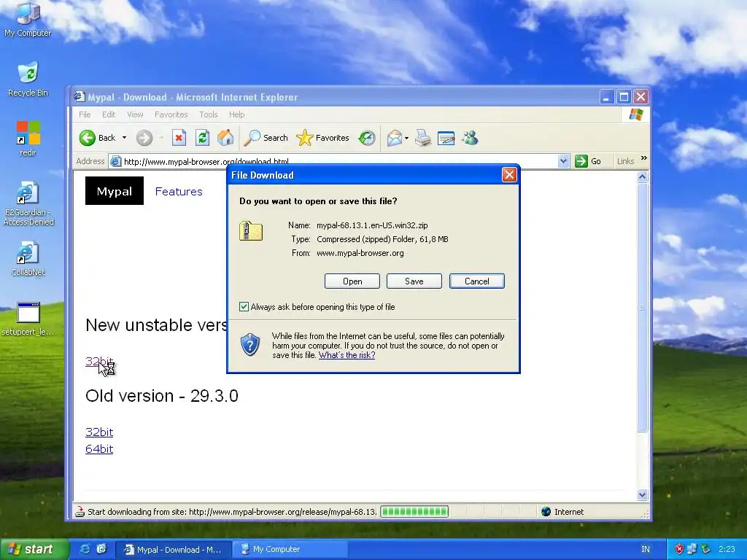
Task: Click the 64bit download link
Action: click(x=99, y=448)
